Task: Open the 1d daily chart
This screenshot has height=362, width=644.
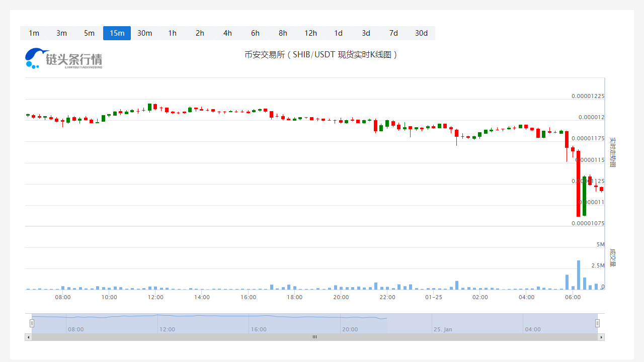Action: click(338, 33)
